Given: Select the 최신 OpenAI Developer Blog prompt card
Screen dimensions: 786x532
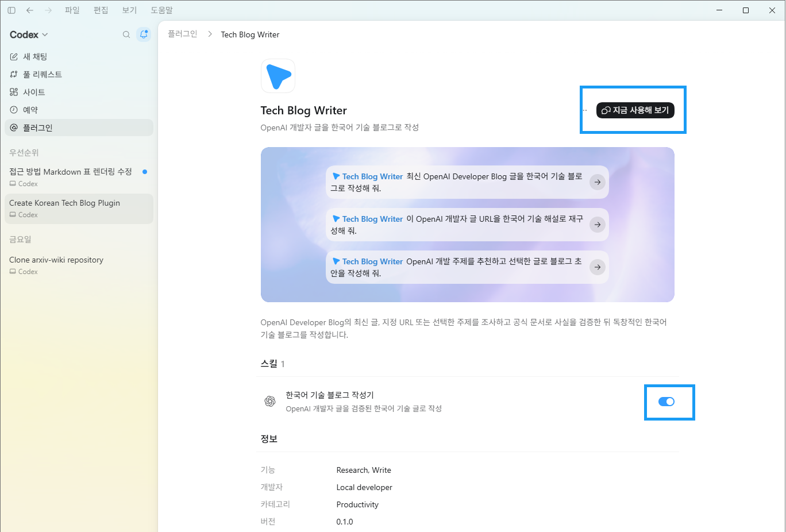Looking at the screenshot, I should (467, 182).
